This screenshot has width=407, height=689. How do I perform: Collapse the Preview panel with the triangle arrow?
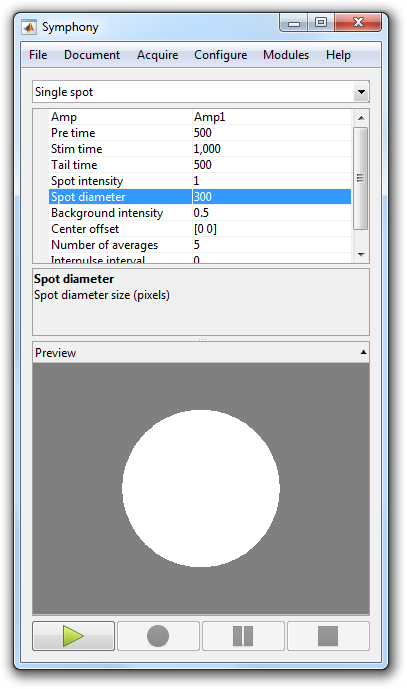click(x=363, y=352)
